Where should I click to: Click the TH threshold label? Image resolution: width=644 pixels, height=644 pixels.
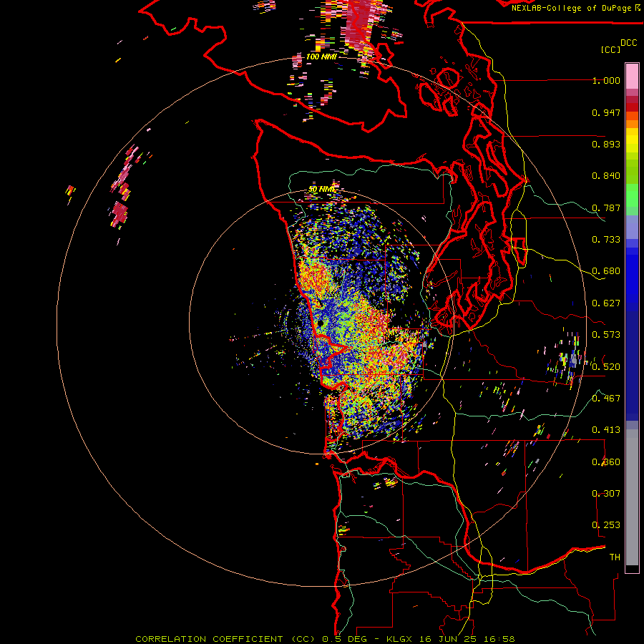coord(615,557)
